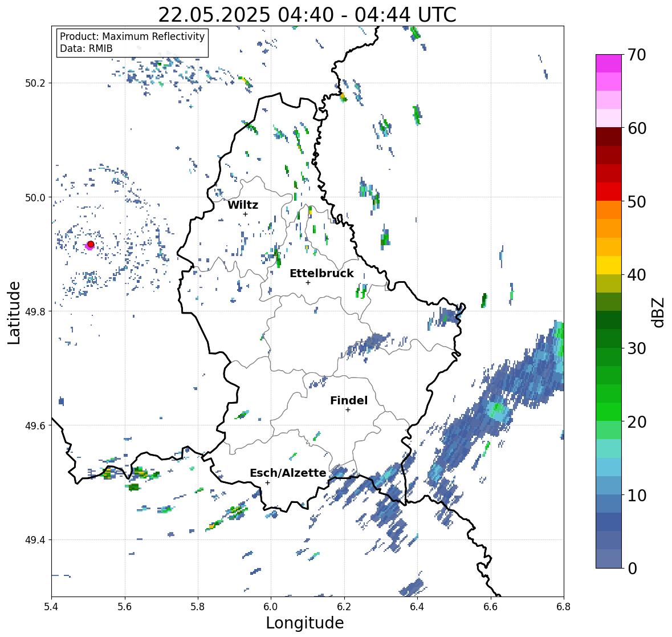The image size is (672, 637).
Task: Click the longitude tick label 6.8
Action: coord(564,606)
